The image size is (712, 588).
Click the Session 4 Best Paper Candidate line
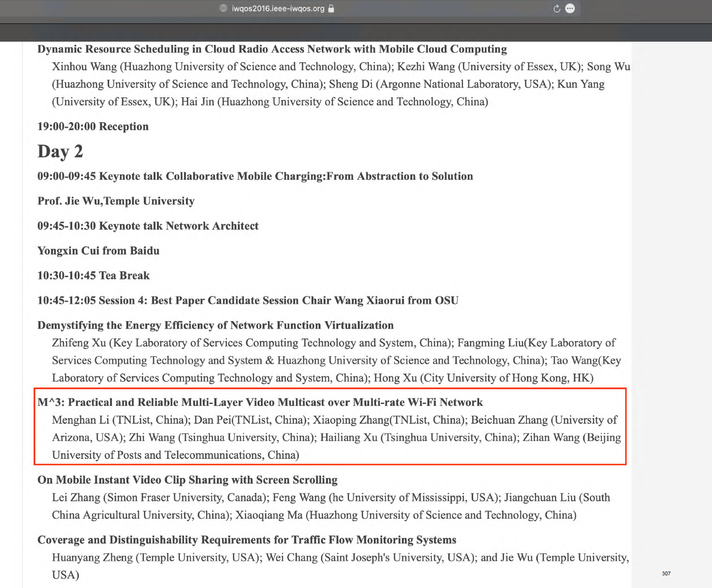(x=247, y=301)
